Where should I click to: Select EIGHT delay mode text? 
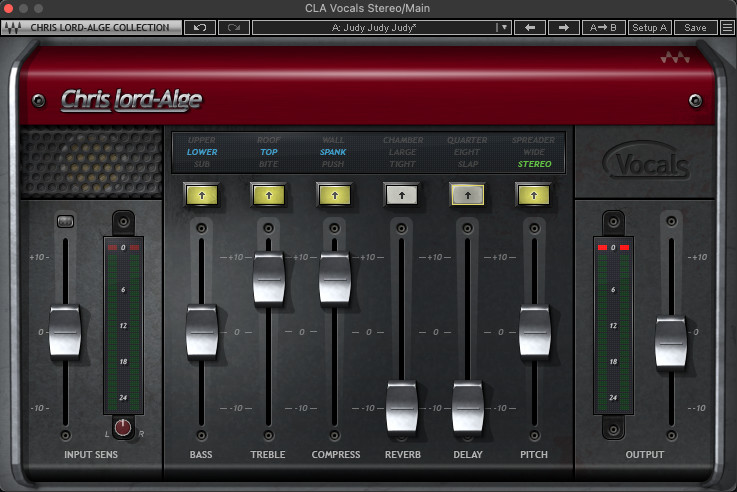[467, 152]
